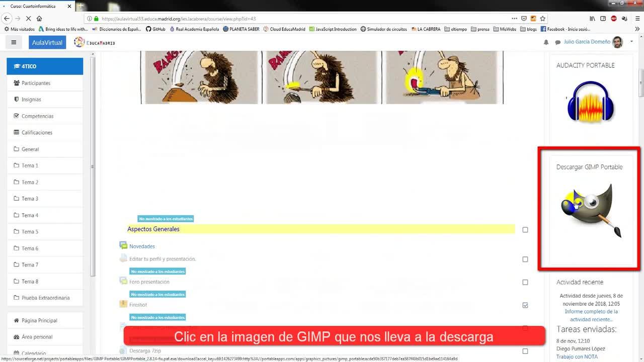Go to Tema 6 in the sidebar
The image size is (644, 362).
pyautogui.click(x=45, y=248)
